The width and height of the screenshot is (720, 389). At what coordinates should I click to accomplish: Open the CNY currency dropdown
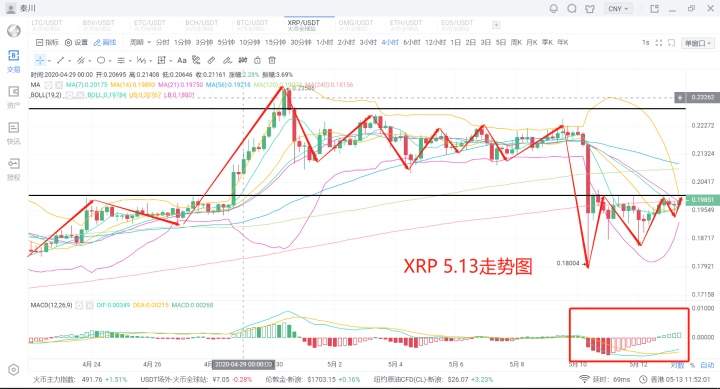point(618,8)
